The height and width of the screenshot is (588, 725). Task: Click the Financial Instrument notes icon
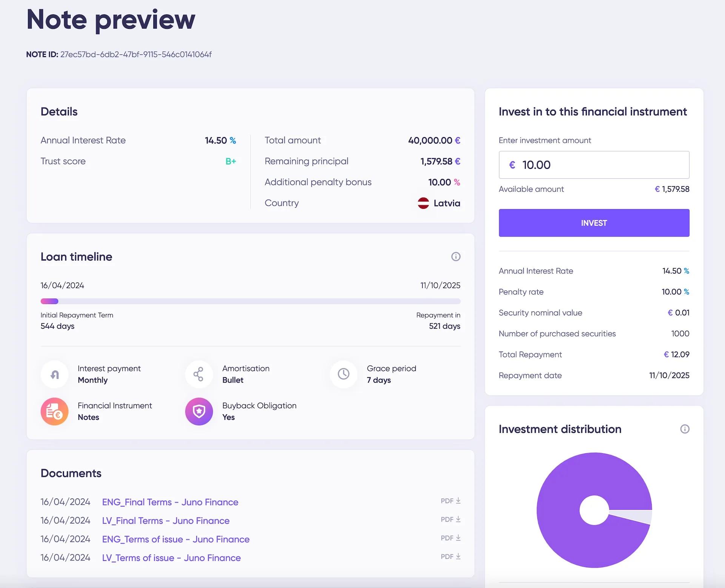(55, 411)
